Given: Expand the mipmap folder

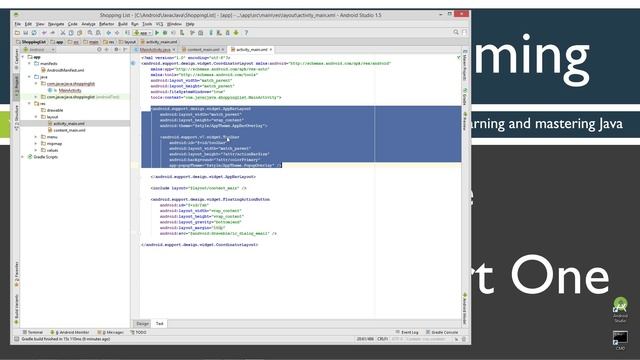Looking at the screenshot, I should click(36, 144).
